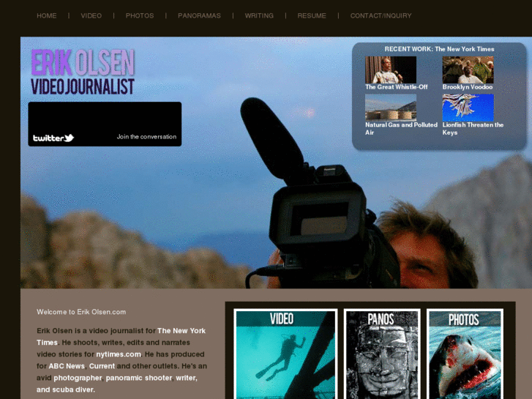Open the PANOS stone face tile

pyautogui.click(x=382, y=354)
